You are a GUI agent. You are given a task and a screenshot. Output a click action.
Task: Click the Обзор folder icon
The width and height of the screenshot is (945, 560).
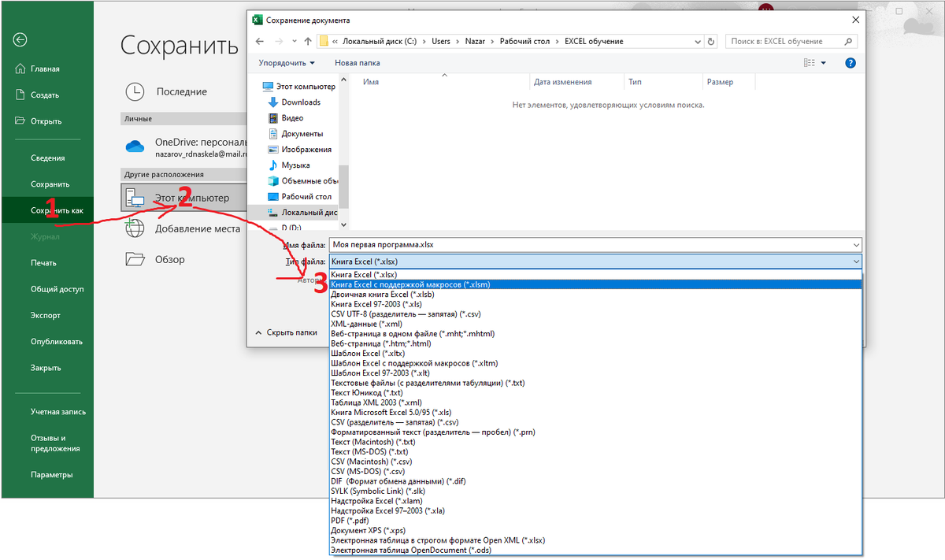tap(135, 259)
